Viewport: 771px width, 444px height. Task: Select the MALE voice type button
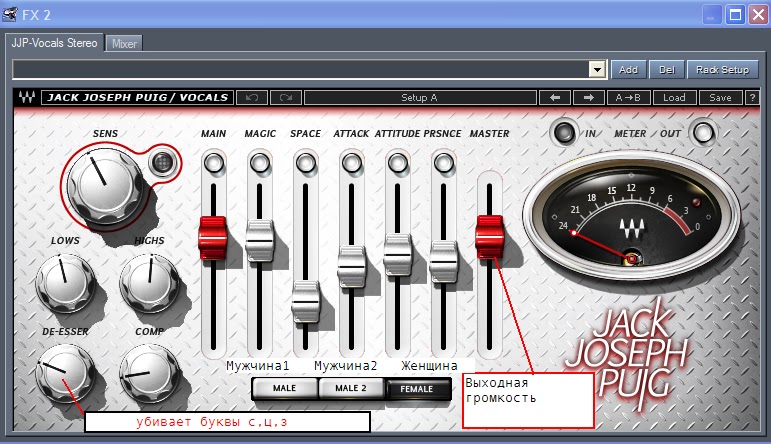(x=285, y=388)
